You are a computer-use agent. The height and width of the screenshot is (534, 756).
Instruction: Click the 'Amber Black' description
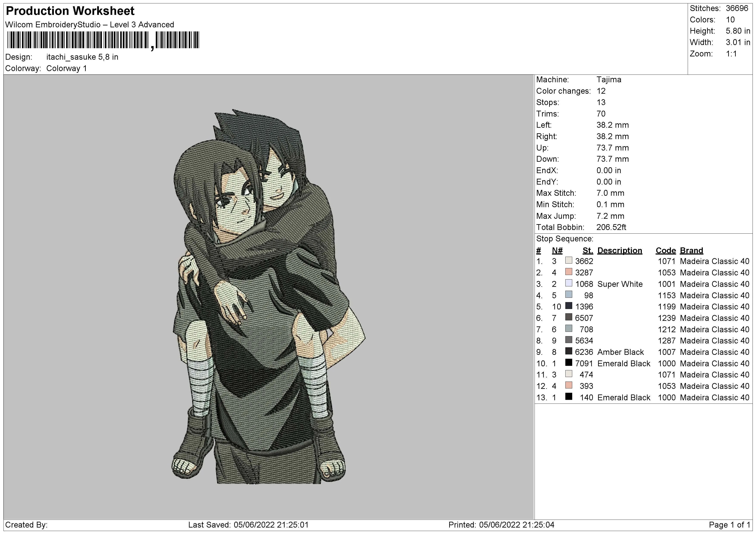[x=620, y=352]
